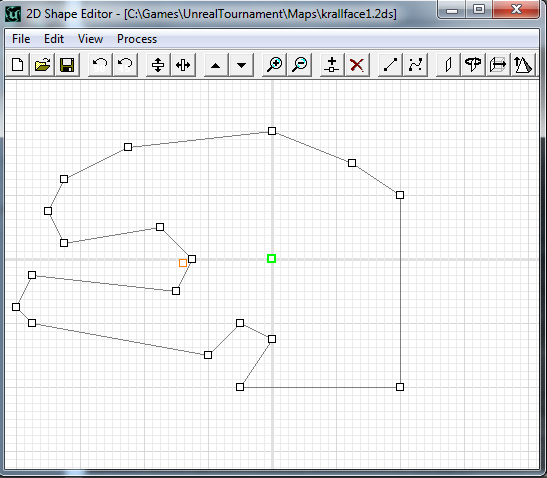Image resolution: width=547 pixels, height=478 pixels.
Task: Click the Unreal logo in title bar
Action: (x=13, y=14)
